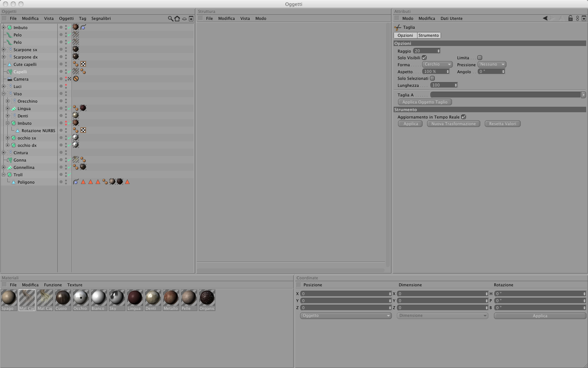Click the Nuova Trasformazione button
The width and height of the screenshot is (588, 368).
point(453,124)
